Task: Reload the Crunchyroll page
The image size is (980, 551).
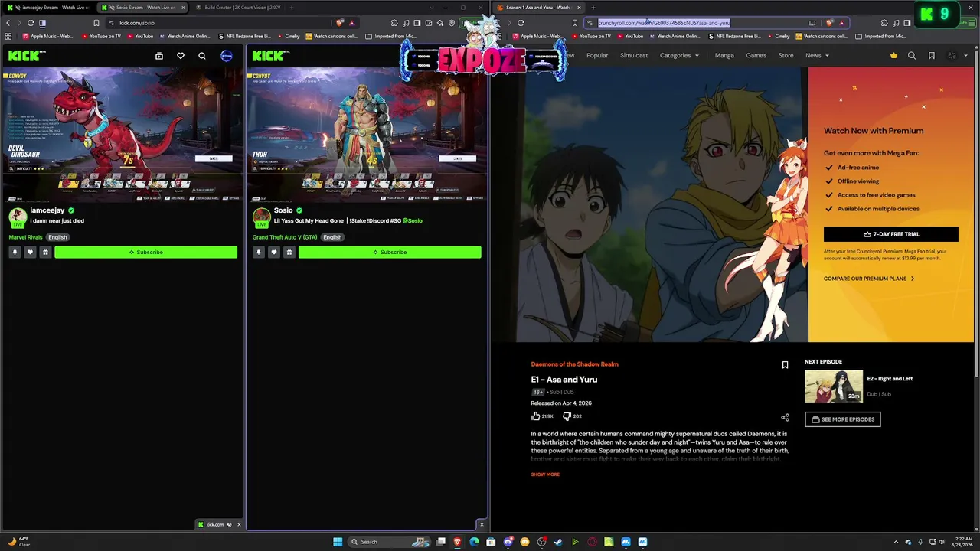Action: pyautogui.click(x=521, y=23)
